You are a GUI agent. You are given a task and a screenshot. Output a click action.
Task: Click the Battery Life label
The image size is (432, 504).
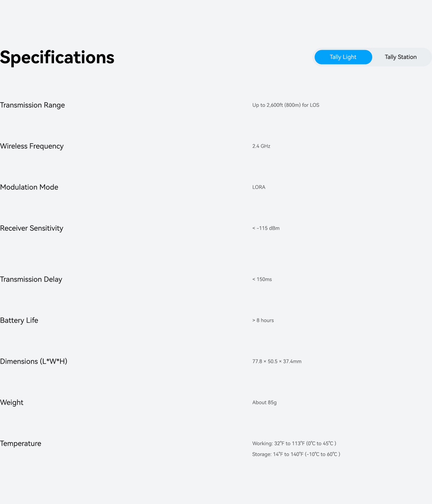19,320
